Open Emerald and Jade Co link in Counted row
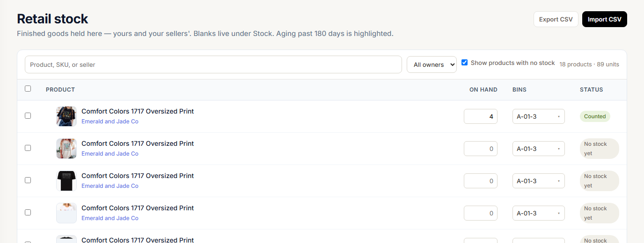The height and width of the screenshot is (243, 644). coord(110,121)
